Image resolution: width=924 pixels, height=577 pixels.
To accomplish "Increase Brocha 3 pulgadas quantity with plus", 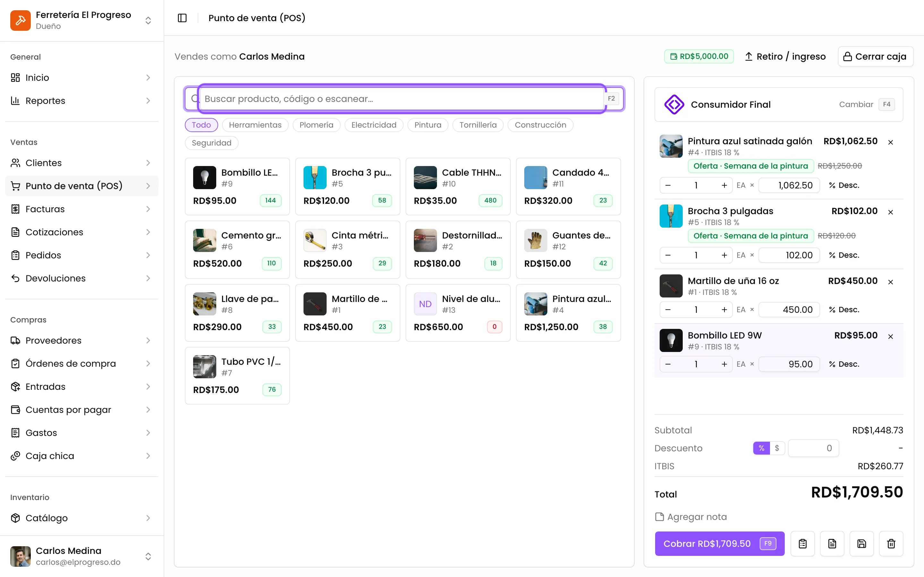I will click(724, 255).
